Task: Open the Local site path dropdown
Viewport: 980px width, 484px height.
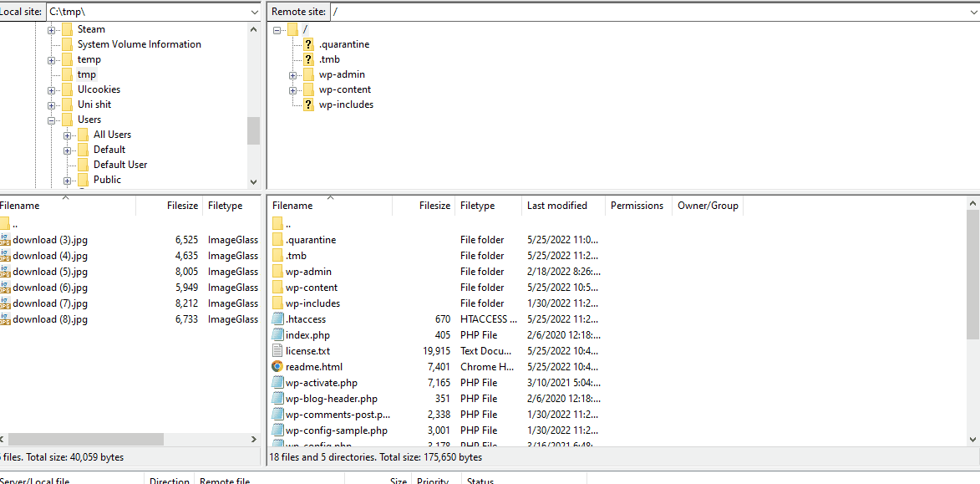Action: [254, 12]
